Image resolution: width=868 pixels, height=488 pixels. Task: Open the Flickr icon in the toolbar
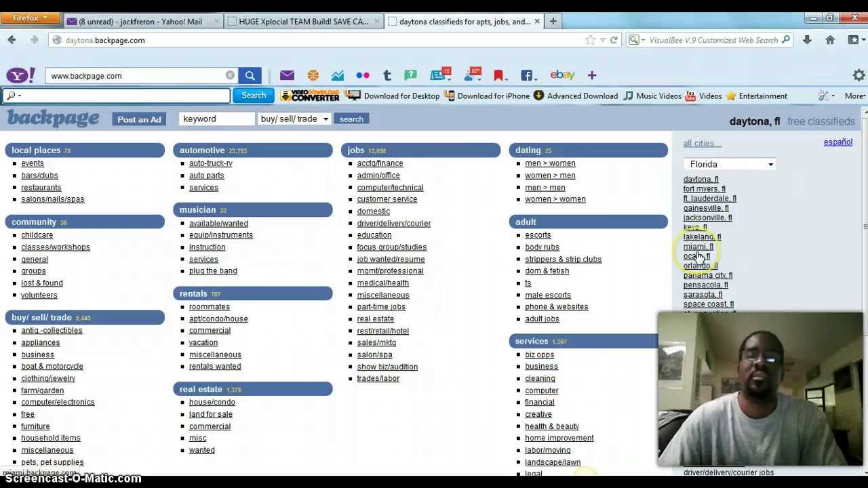coord(363,75)
